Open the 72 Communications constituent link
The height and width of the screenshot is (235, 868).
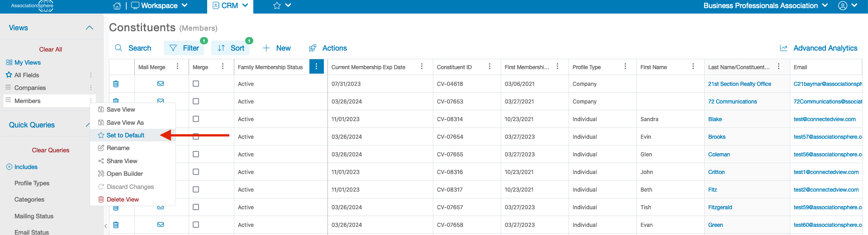pyautogui.click(x=732, y=102)
